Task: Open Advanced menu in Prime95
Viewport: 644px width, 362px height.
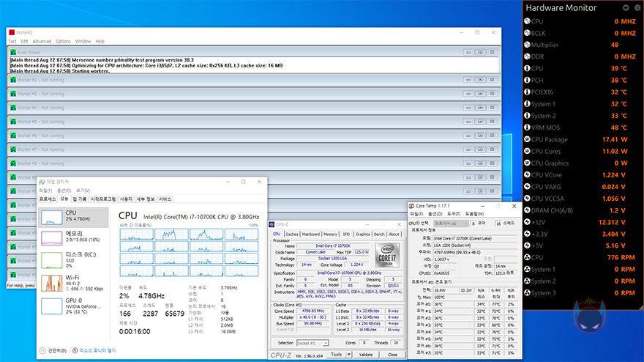Action: coord(42,41)
